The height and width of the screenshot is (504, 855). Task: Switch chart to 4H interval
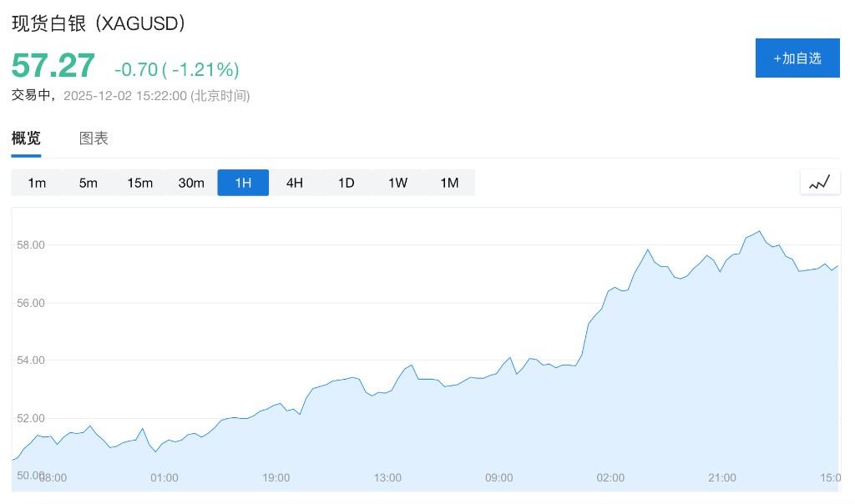pyautogui.click(x=295, y=183)
